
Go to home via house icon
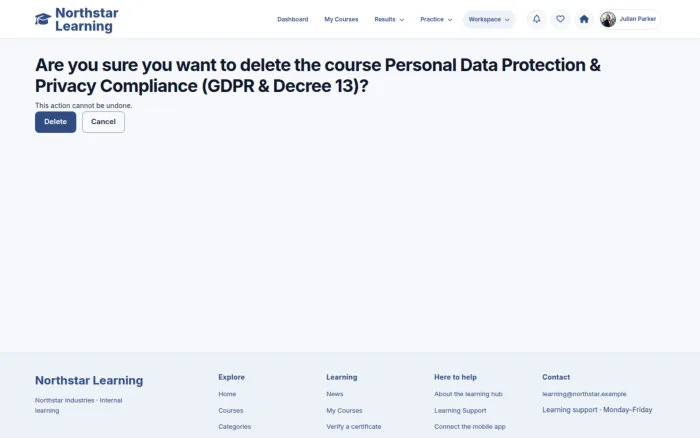click(x=584, y=19)
